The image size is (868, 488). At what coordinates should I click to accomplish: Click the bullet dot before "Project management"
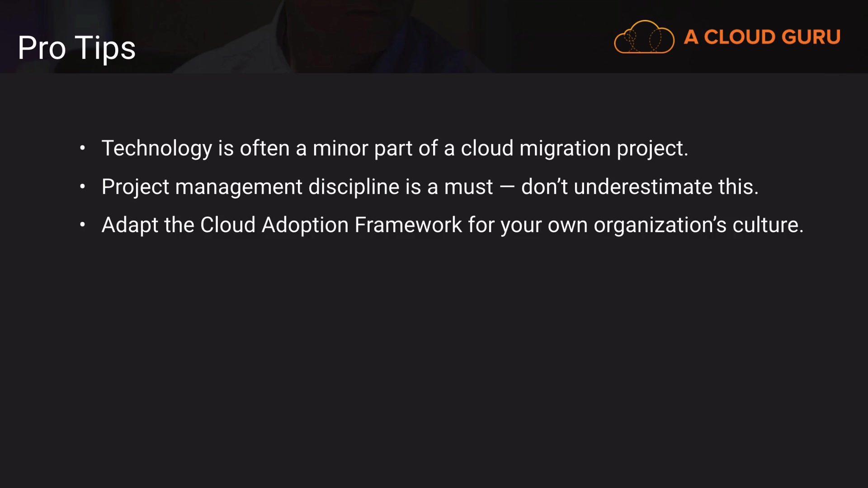(82, 187)
